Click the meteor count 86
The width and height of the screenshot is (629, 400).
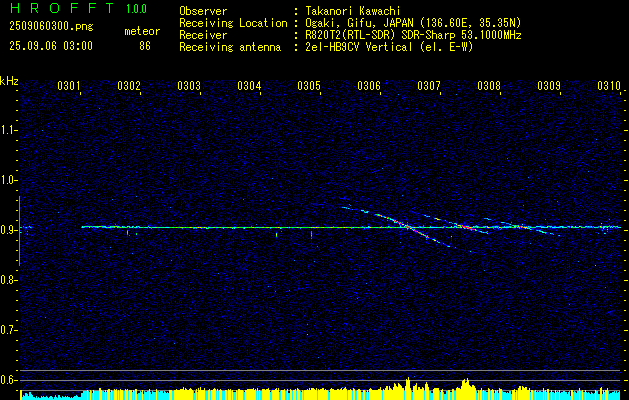[145, 46]
